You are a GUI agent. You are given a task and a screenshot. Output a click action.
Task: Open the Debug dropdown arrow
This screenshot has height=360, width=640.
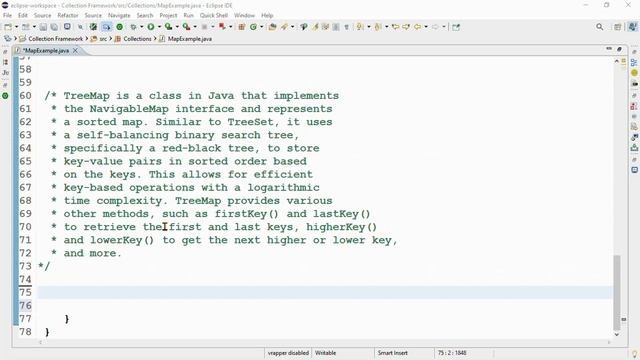(141, 27)
